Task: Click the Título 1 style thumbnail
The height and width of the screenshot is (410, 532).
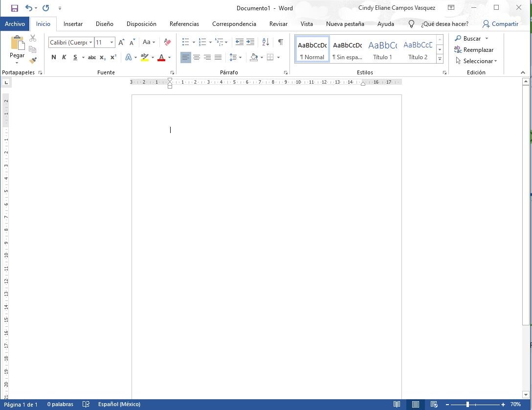Action: 383,49
